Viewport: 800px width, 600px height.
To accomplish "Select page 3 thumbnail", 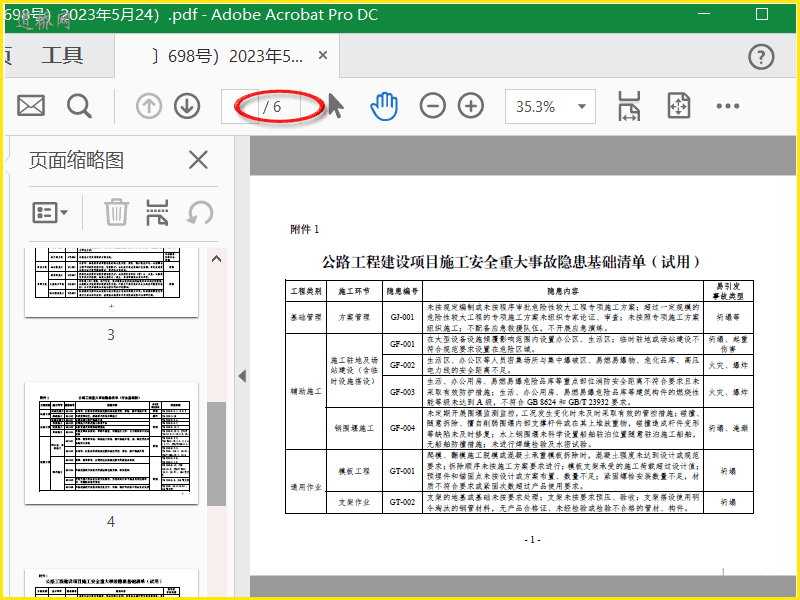I will 111,282.
